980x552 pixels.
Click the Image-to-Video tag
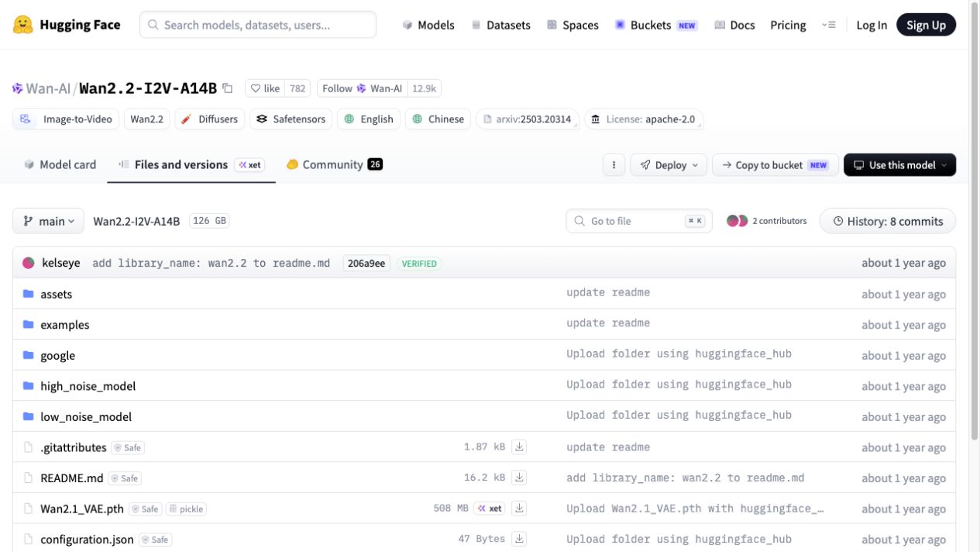point(66,119)
